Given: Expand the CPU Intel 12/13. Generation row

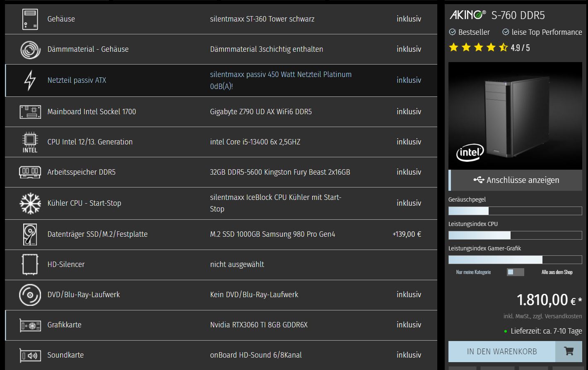Looking at the screenshot, I should [x=221, y=142].
